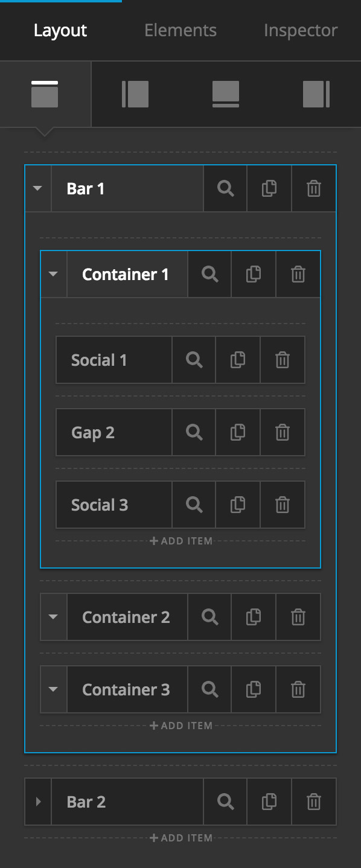Duplicate Bar 1 using the copy icon

pyautogui.click(x=269, y=188)
